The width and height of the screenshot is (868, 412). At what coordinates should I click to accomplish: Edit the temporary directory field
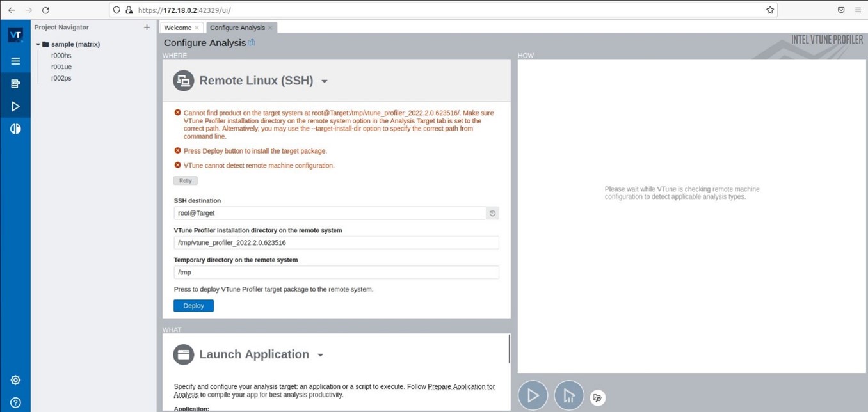click(x=336, y=272)
